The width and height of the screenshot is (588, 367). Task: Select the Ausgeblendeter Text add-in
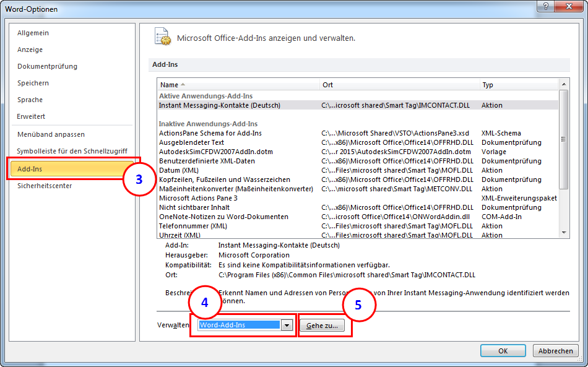[x=358, y=142]
